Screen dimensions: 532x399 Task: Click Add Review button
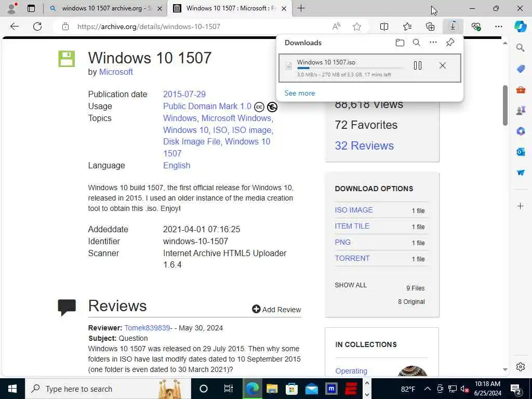[276, 310]
